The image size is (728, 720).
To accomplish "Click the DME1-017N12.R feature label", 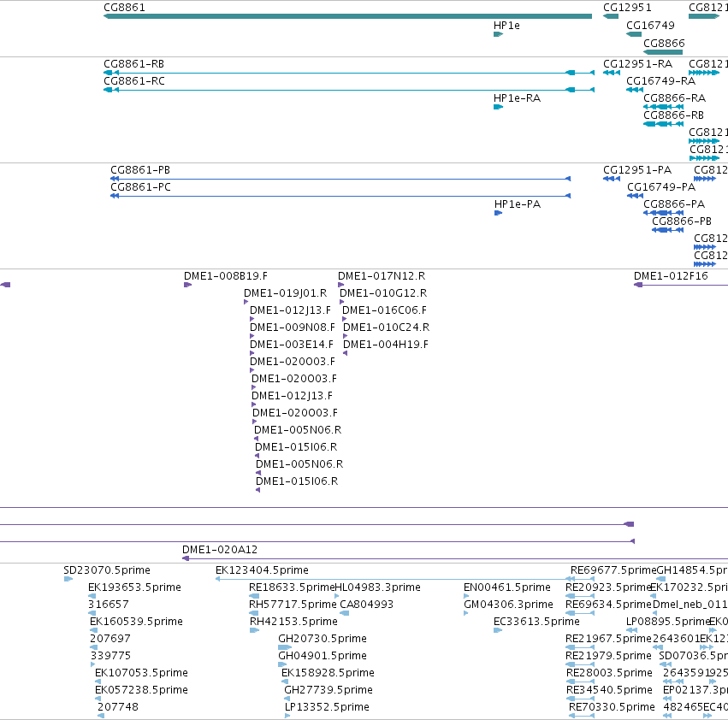I will [382, 275].
